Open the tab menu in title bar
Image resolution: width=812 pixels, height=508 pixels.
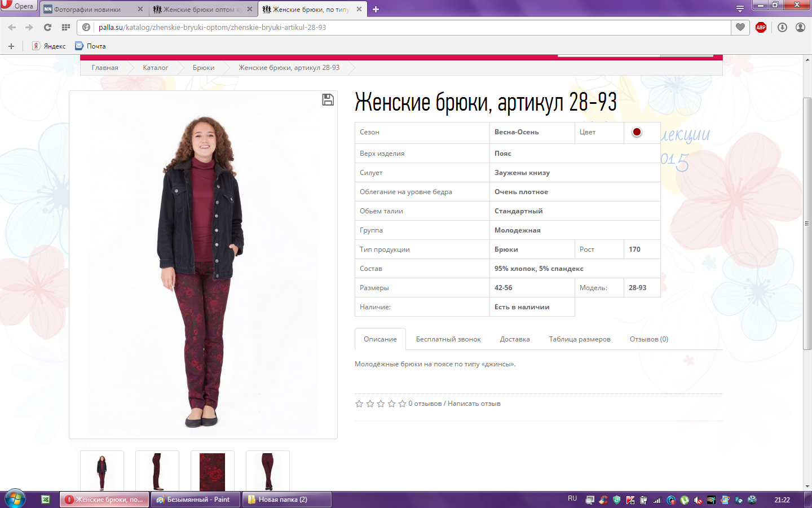pyautogui.click(x=740, y=9)
